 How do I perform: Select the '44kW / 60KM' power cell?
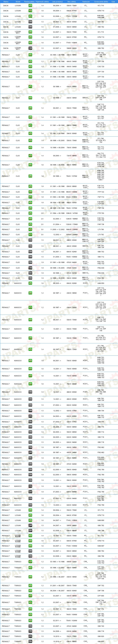pyautogui.click(x=72, y=591)
